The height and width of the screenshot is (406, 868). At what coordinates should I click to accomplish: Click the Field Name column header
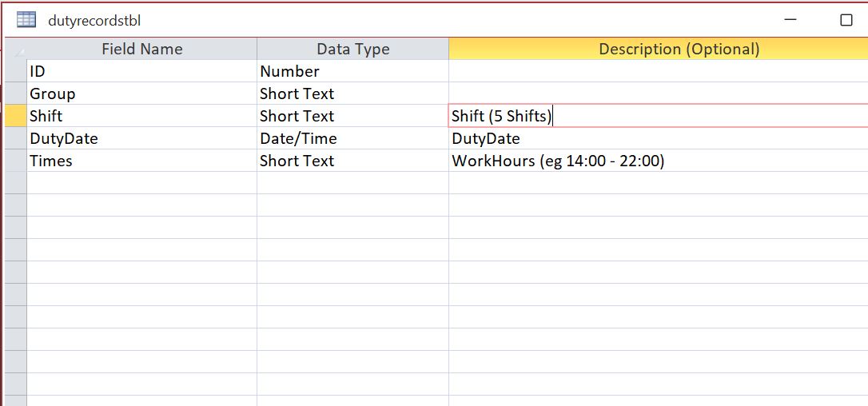(141, 49)
